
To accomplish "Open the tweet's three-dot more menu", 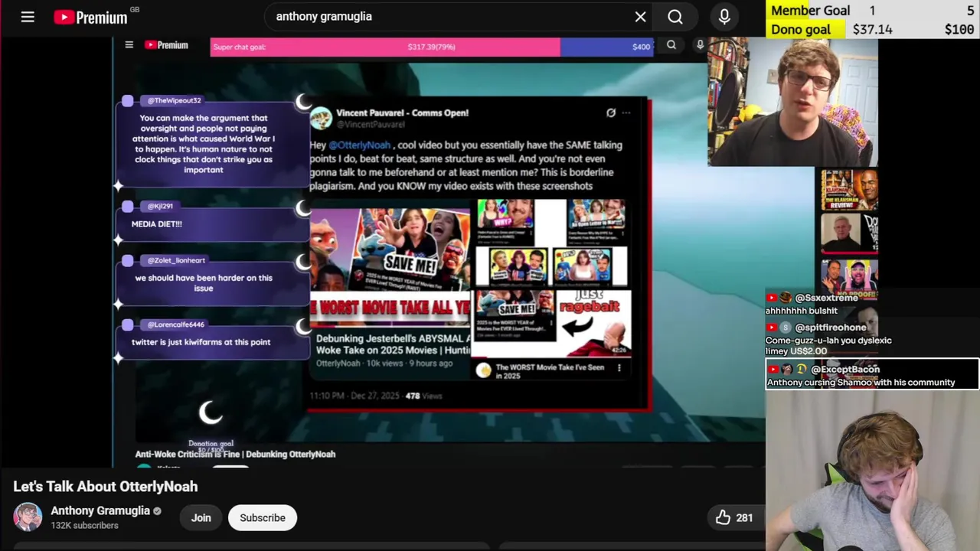I will pos(626,112).
